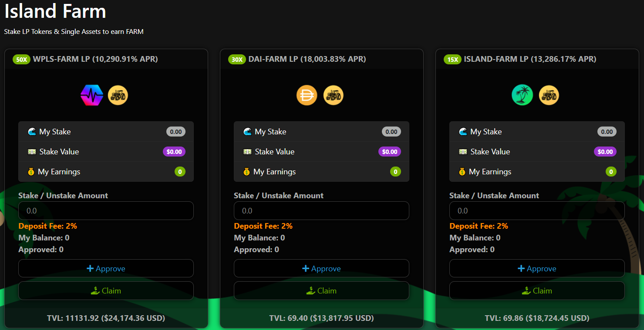Viewport: 644px width, 330px height.
Task: Click the DAI token icon
Action: point(307,95)
